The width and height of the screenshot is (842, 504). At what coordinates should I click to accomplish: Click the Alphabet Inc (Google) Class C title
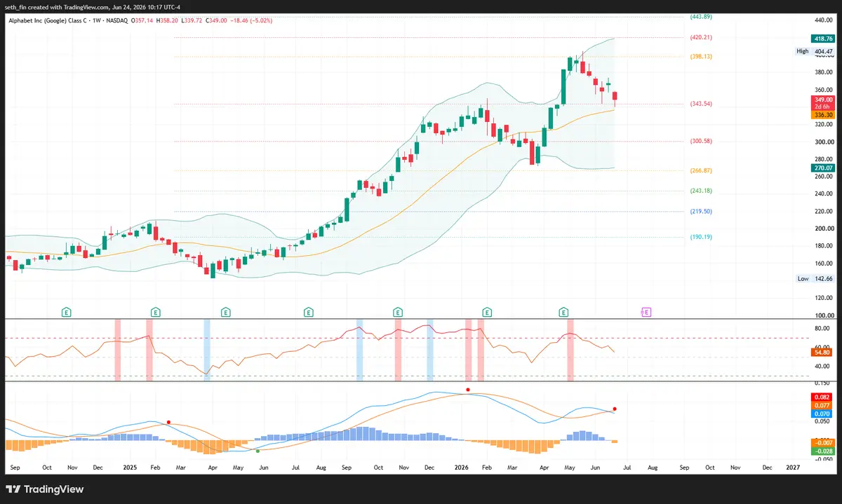point(48,21)
